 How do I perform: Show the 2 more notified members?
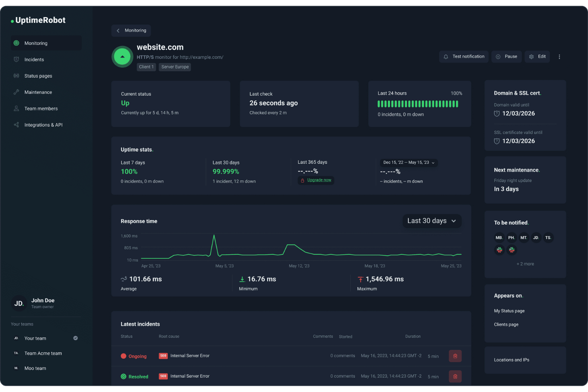(x=525, y=263)
